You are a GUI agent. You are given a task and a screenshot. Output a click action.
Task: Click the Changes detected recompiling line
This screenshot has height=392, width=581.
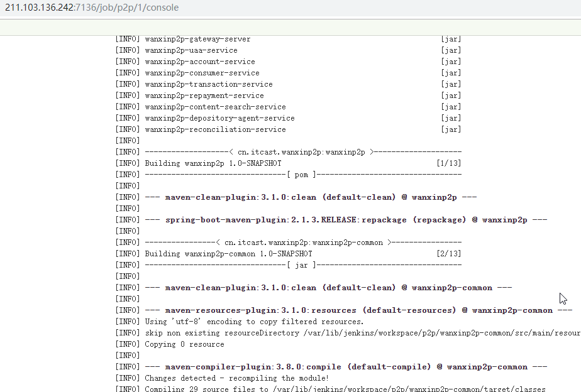pos(222,378)
